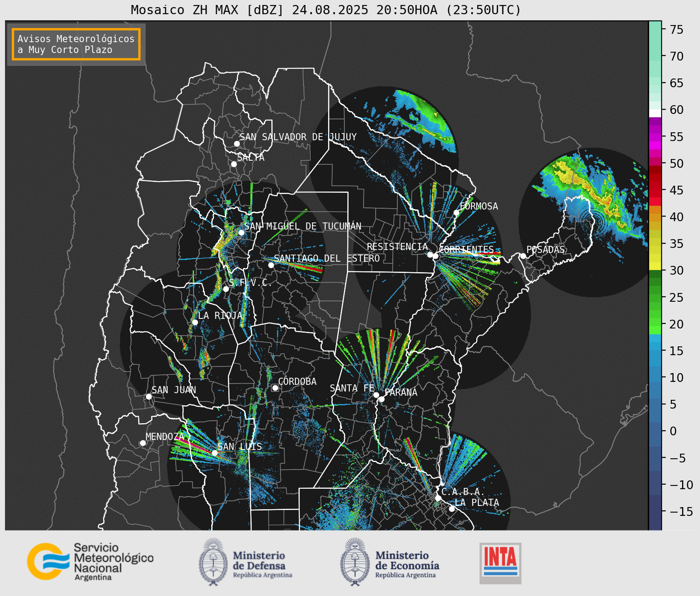Click the Resistencia city marker

tap(430, 255)
